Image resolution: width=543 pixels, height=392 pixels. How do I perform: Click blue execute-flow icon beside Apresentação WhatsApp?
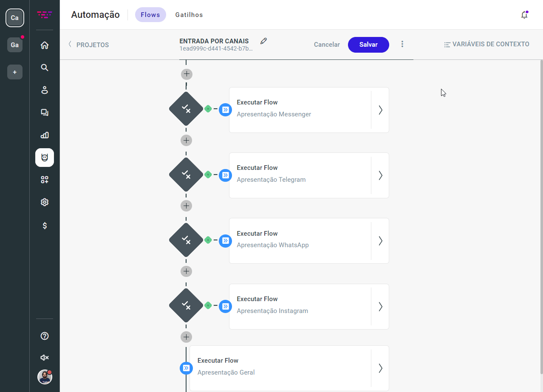(x=225, y=241)
